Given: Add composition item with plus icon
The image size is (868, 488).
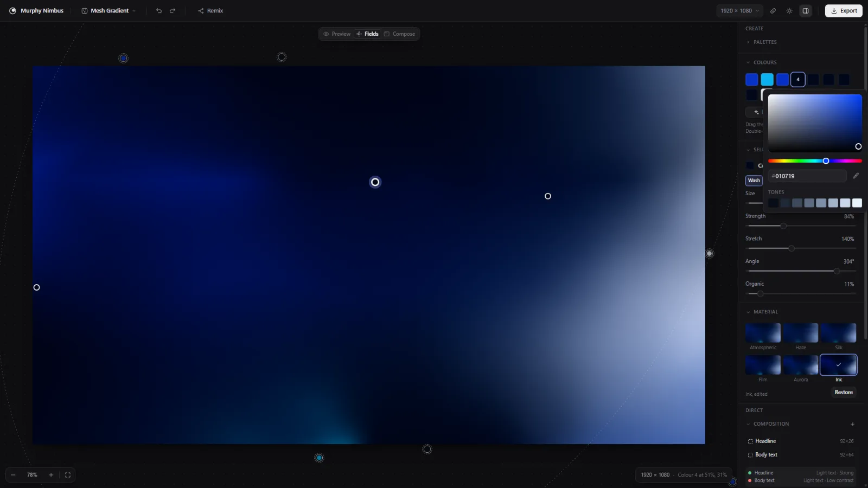Looking at the screenshot, I should pyautogui.click(x=852, y=424).
